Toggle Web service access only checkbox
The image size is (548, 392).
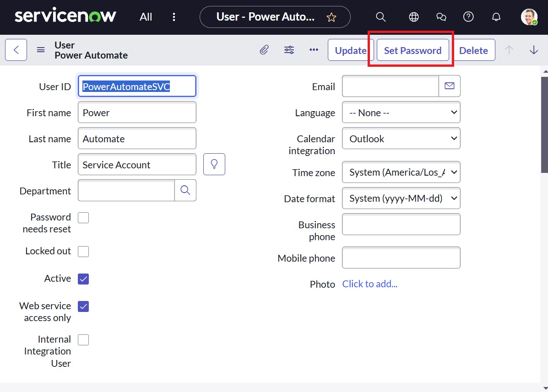pyautogui.click(x=83, y=306)
